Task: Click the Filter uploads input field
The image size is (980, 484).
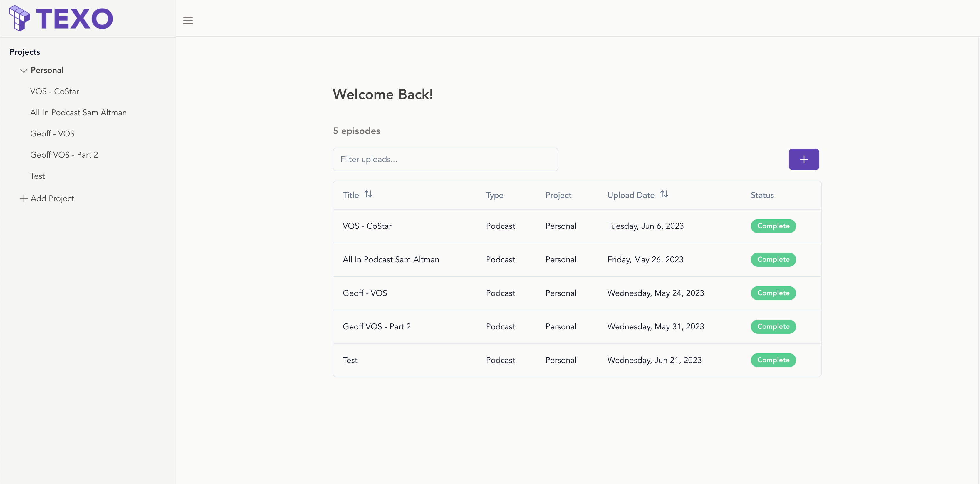Action: 445,159
